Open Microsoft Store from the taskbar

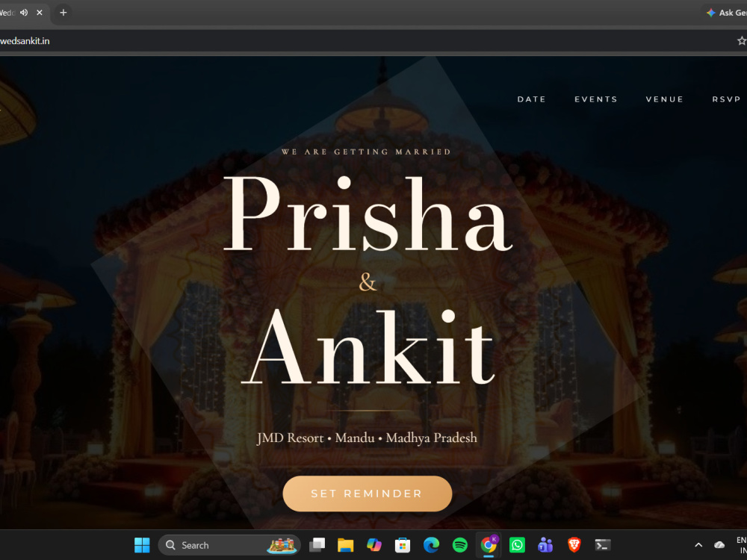click(403, 545)
